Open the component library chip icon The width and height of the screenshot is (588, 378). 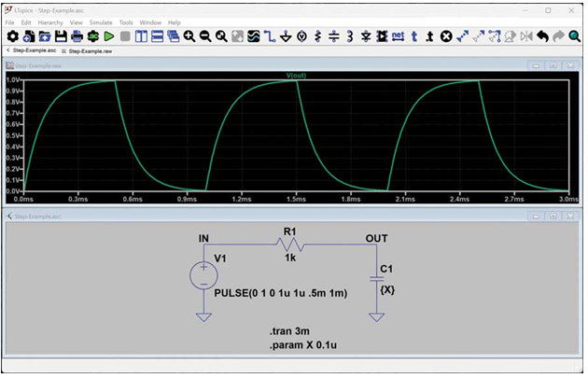[382, 36]
